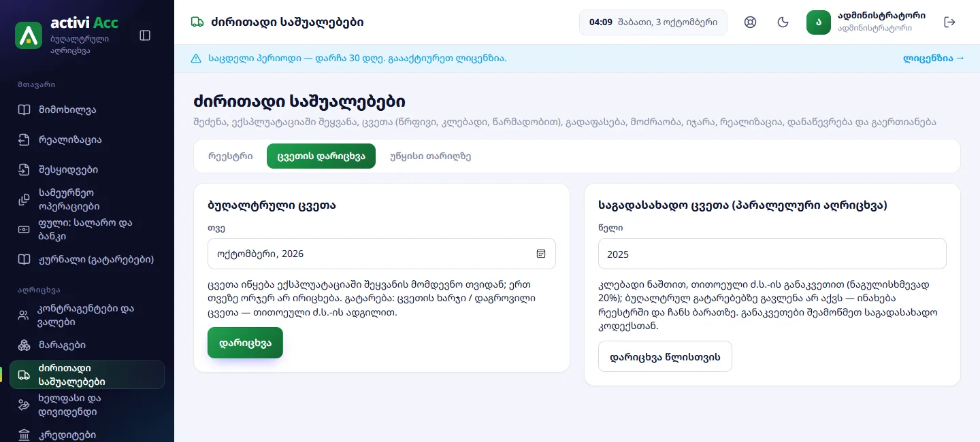Click the ოქტომბერი, 2026 month field
Screen dimensions: 980x442
tap(382, 254)
